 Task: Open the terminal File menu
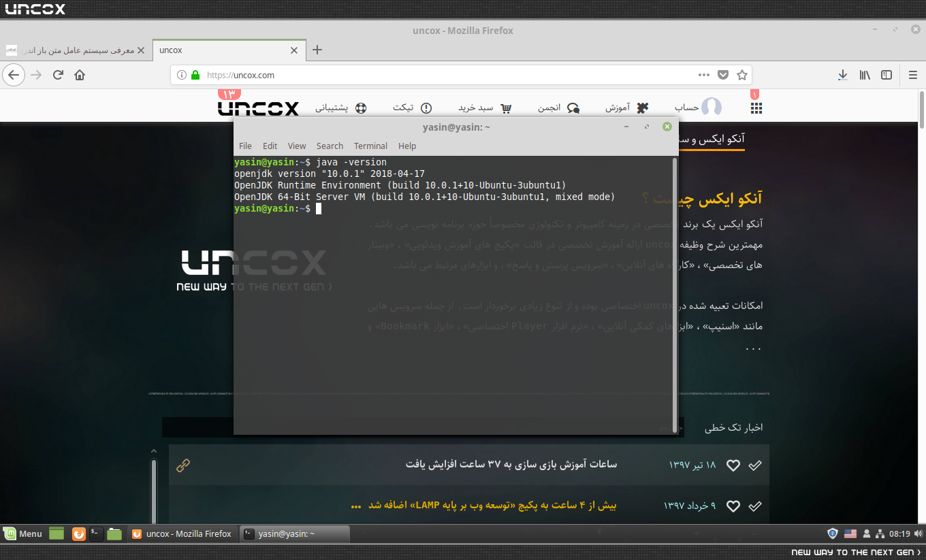[x=246, y=146]
